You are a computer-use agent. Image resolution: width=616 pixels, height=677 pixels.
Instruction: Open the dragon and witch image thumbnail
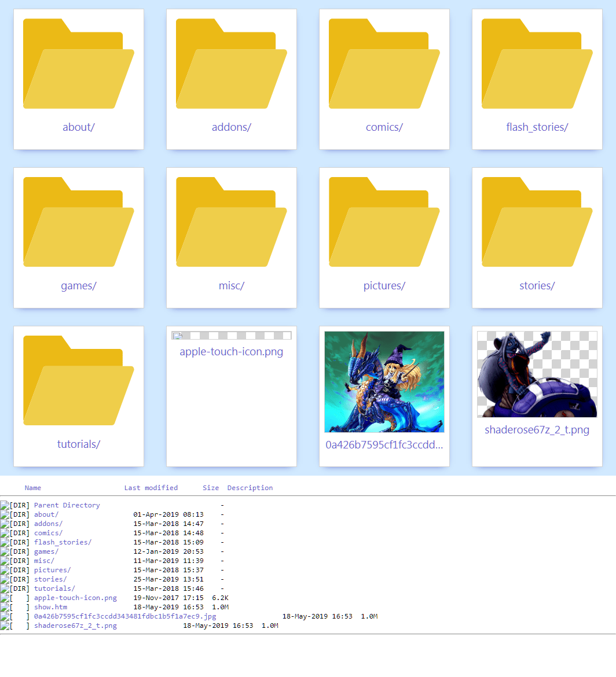384,382
